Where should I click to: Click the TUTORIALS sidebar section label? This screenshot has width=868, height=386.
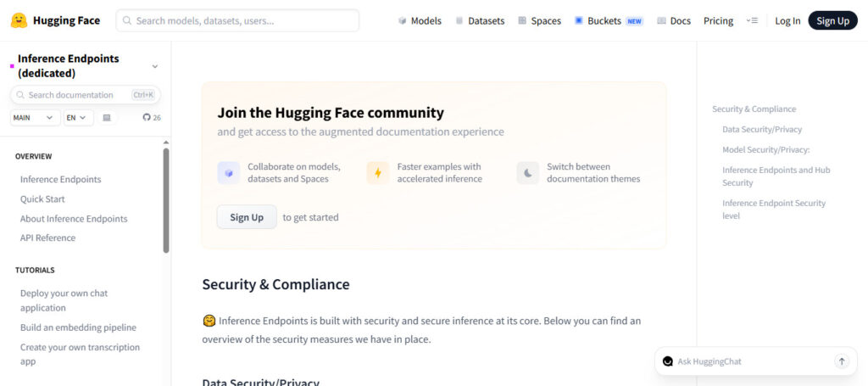pyautogui.click(x=35, y=271)
